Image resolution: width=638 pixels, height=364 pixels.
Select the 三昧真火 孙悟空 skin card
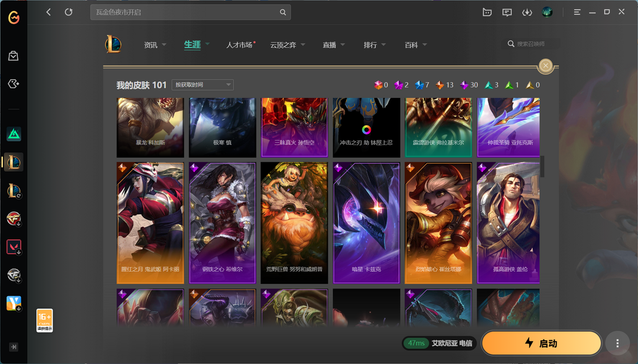(294, 127)
